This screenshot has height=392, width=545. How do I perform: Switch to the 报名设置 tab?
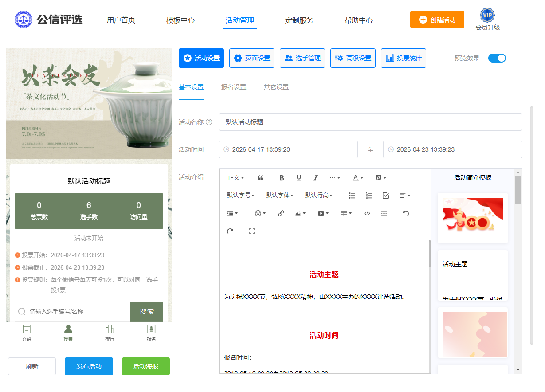(234, 87)
